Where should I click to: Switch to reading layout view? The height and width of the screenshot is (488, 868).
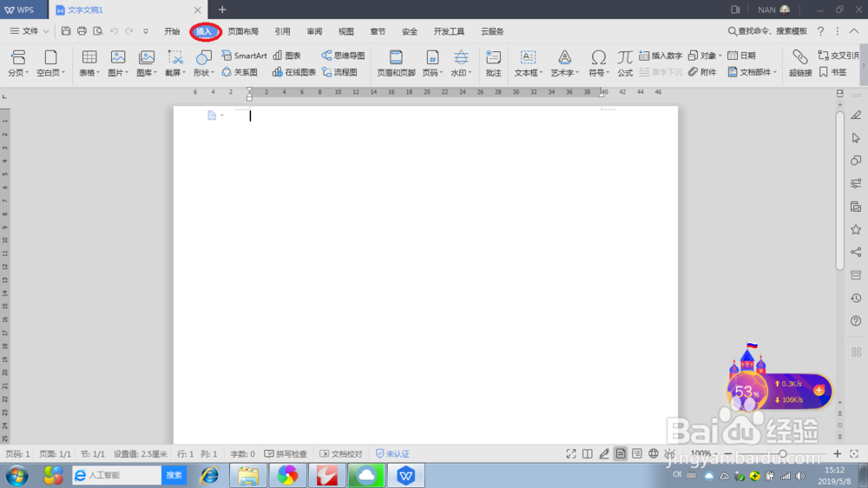click(588, 453)
